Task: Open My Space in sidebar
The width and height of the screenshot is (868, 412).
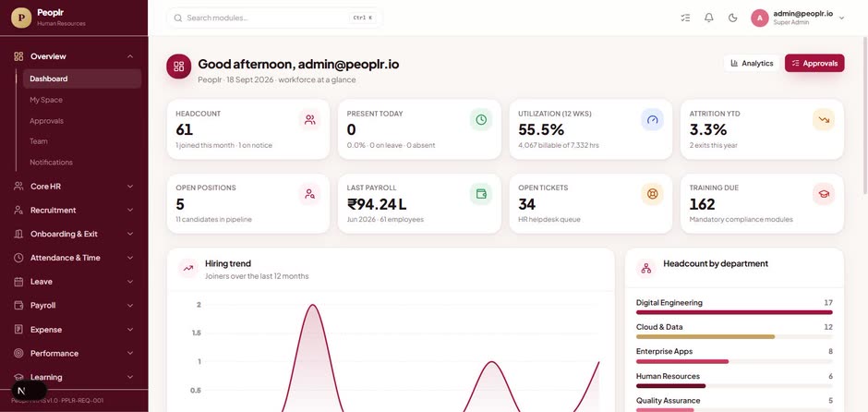Action: click(x=46, y=100)
